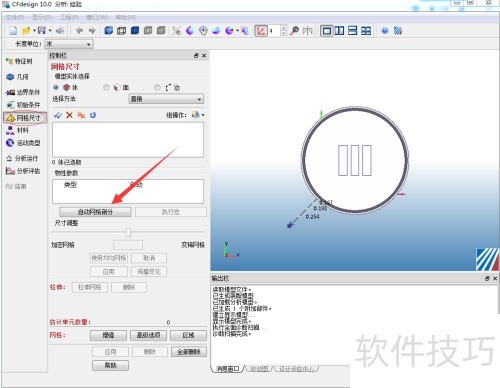Open the 长度单位 units dropdown
The width and height of the screenshot is (500, 388).
coord(69,44)
